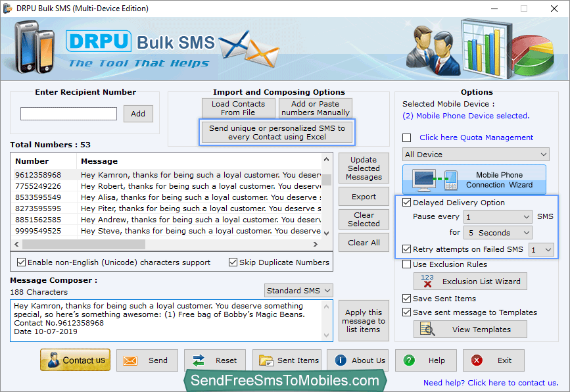The width and height of the screenshot is (570, 392).
Task: Click the recipient number input field
Action: [x=69, y=114]
